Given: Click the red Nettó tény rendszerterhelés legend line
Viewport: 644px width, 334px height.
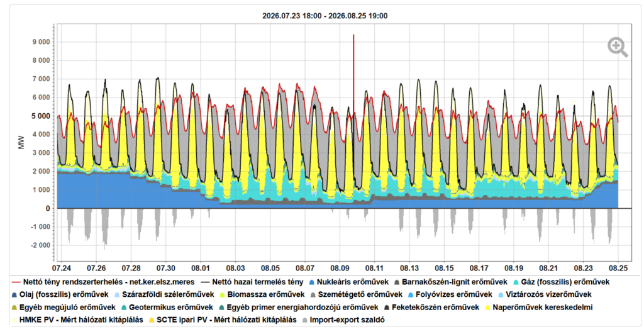Looking at the screenshot, I should [x=16, y=282].
